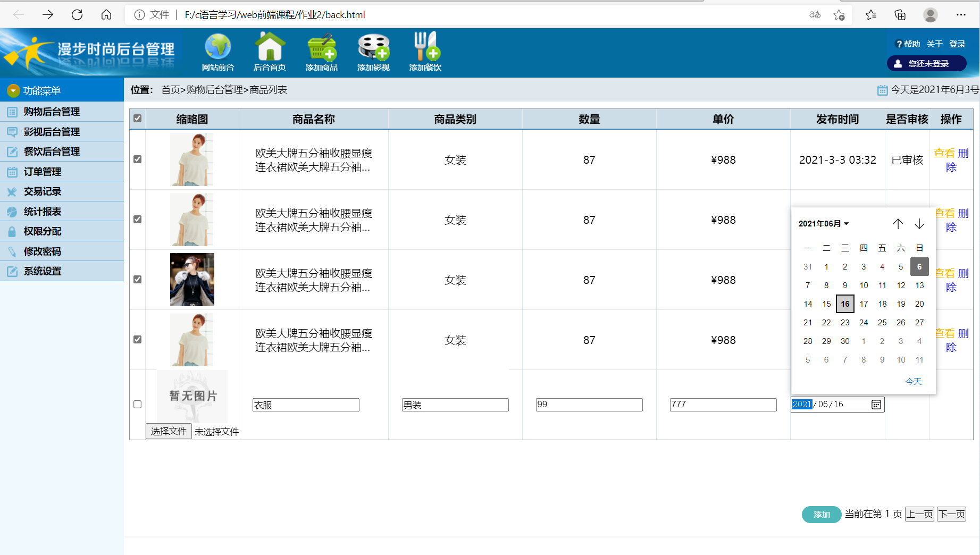This screenshot has height=555, width=980.
Task: Expand 购物后台管理 in the sidebar
Action: pos(52,112)
